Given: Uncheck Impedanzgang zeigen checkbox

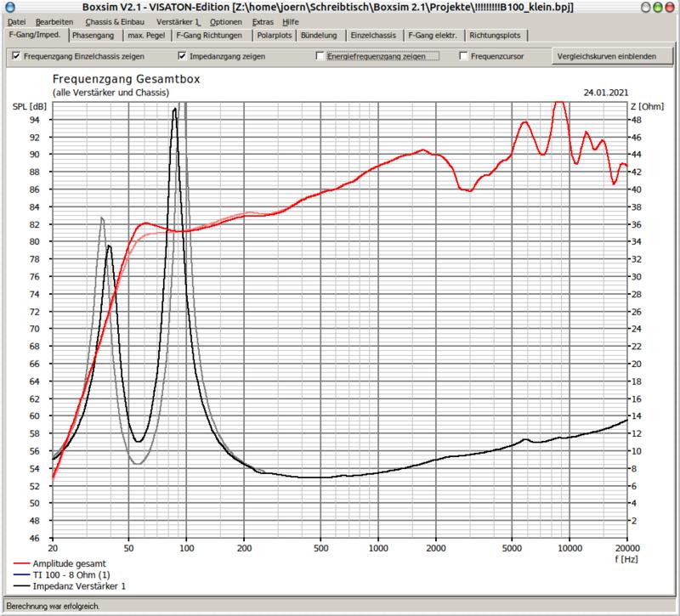Looking at the screenshot, I should tap(182, 56).
